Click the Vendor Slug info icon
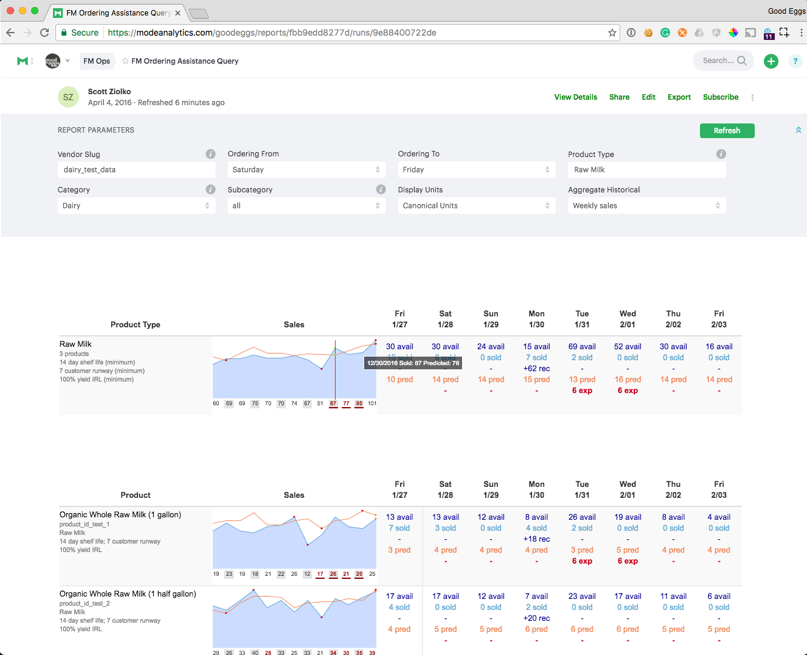This screenshot has width=807, height=655. point(210,154)
